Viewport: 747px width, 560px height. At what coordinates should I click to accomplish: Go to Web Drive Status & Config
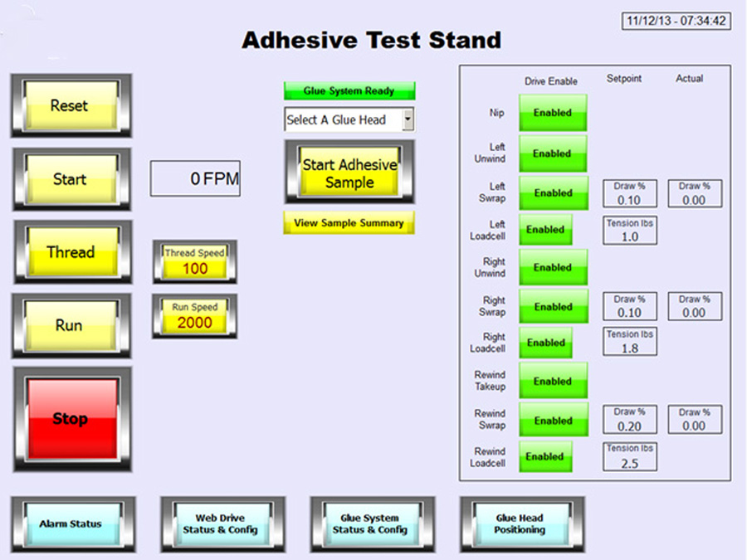point(221,524)
